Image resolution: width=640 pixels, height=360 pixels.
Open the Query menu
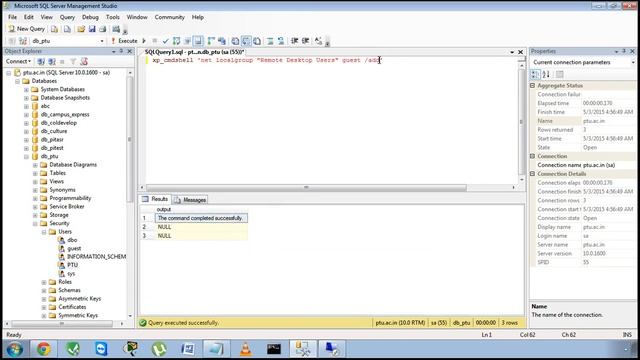(67, 17)
